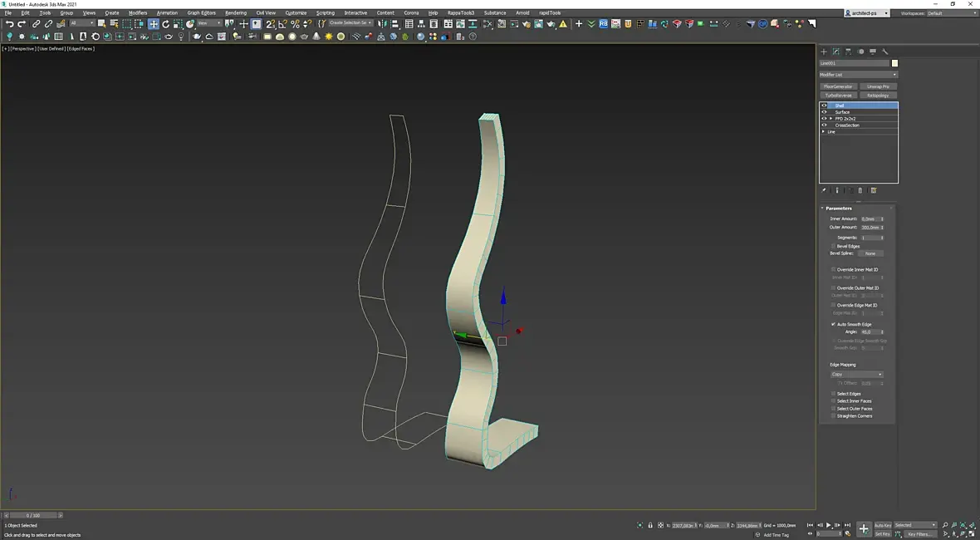This screenshot has width=980, height=540.
Task: Click trash icon to remove modifier from stack
Action: click(x=860, y=190)
